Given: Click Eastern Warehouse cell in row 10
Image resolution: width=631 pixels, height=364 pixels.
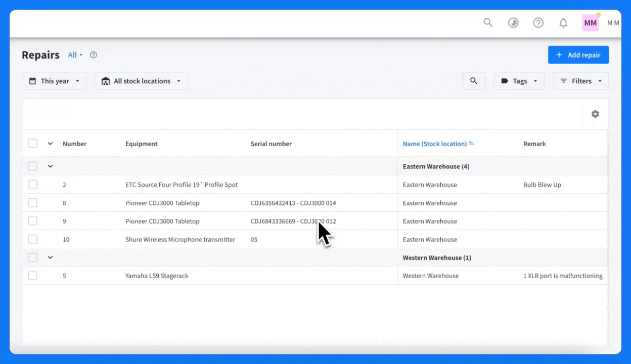Looking at the screenshot, I should click(x=430, y=240).
